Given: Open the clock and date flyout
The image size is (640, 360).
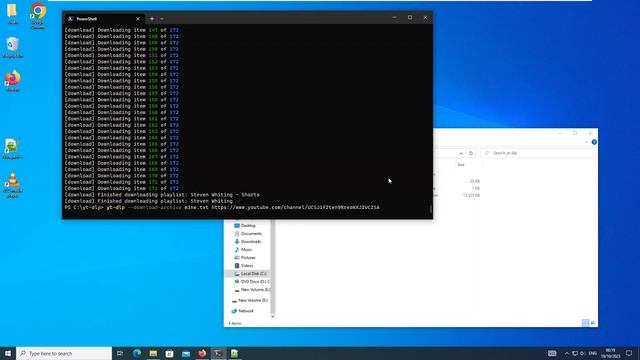Looking at the screenshot, I should pos(611,353).
